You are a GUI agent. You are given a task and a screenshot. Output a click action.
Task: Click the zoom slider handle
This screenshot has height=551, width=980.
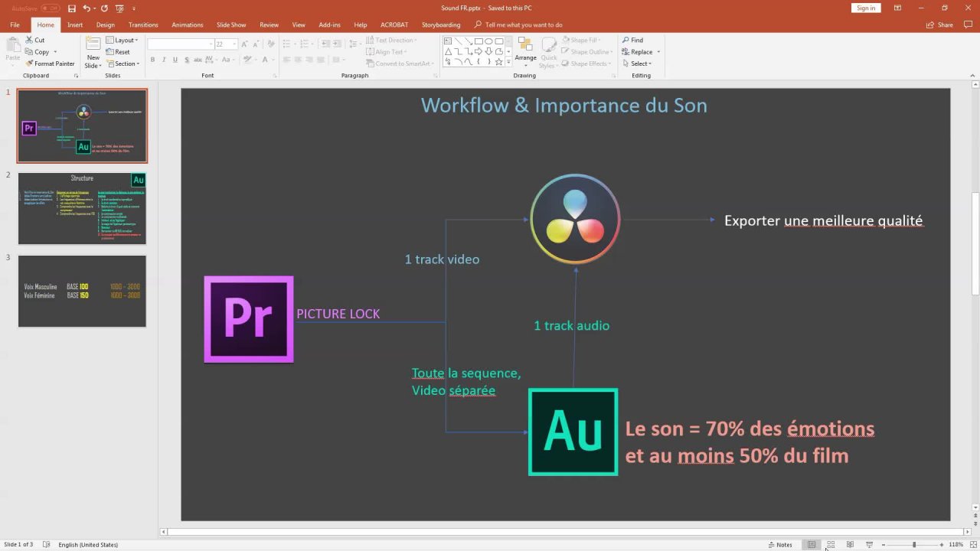pos(913,545)
